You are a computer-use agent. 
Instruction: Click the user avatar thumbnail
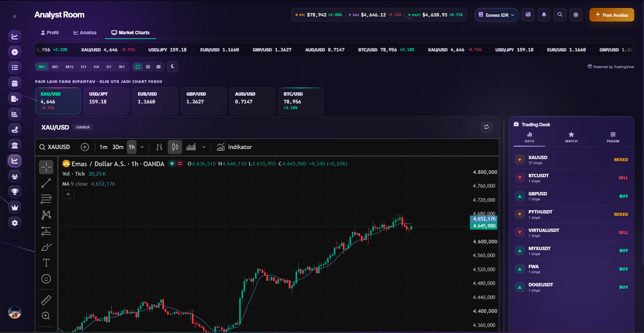tap(15, 312)
